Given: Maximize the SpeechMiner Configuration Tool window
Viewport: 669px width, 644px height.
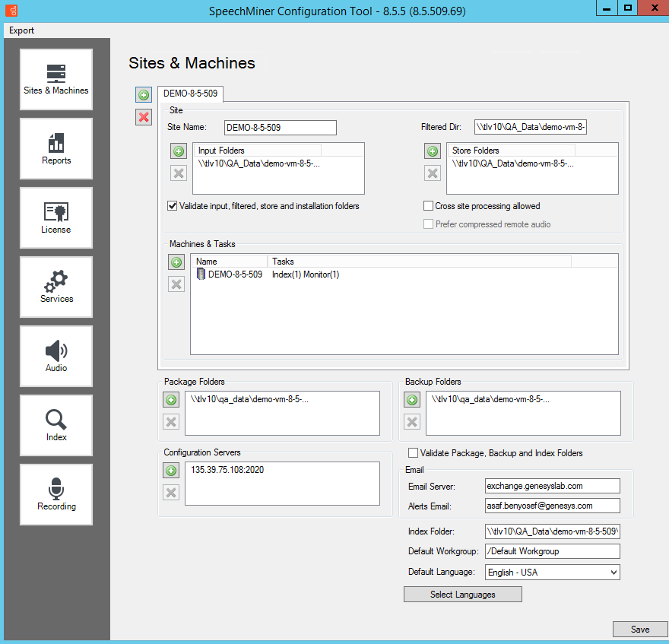Looking at the screenshot, I should point(628,8).
